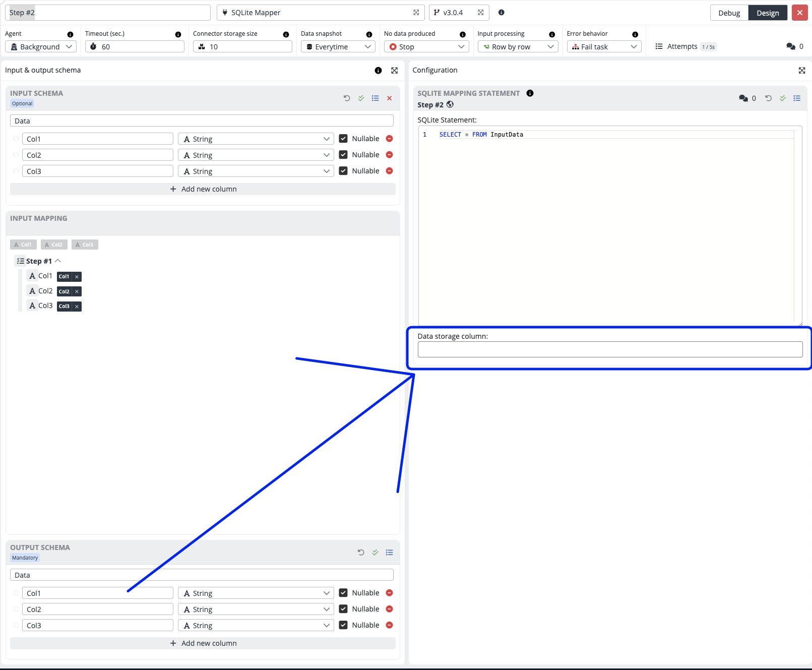Change type dropdown for Input Schema Col2
The image size is (812, 670).
pos(256,155)
